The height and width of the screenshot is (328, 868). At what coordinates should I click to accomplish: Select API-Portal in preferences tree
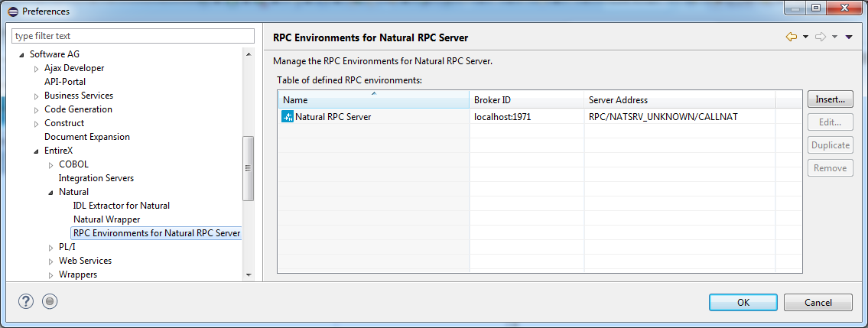[65, 82]
